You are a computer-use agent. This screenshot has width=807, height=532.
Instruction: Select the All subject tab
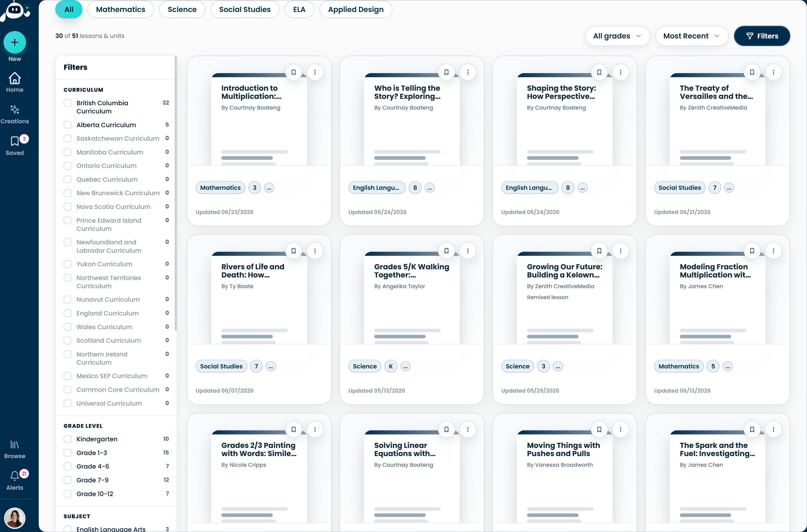click(69, 9)
